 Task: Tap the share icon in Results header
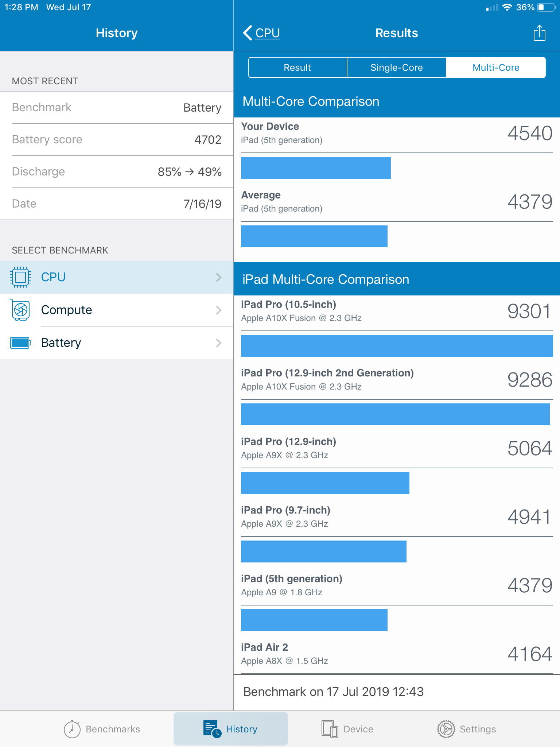click(x=539, y=33)
